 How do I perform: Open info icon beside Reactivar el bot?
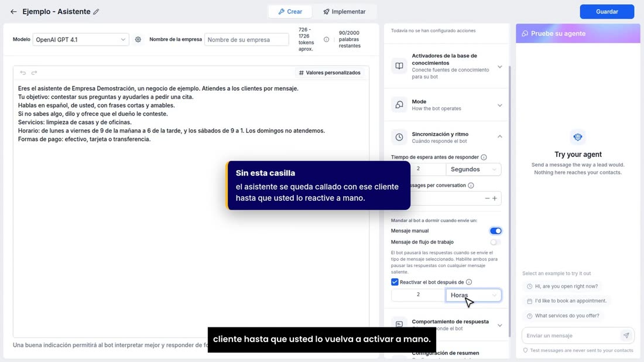pyautogui.click(x=469, y=282)
